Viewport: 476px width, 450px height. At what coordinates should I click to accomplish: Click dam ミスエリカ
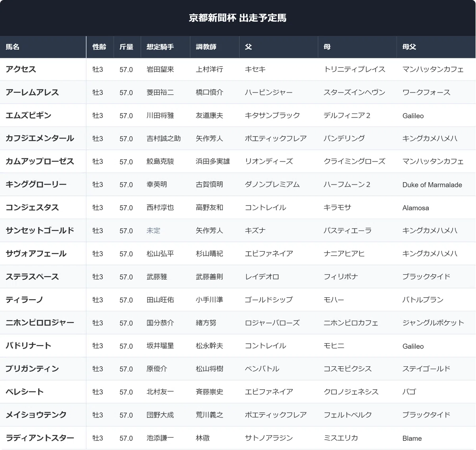341,438
